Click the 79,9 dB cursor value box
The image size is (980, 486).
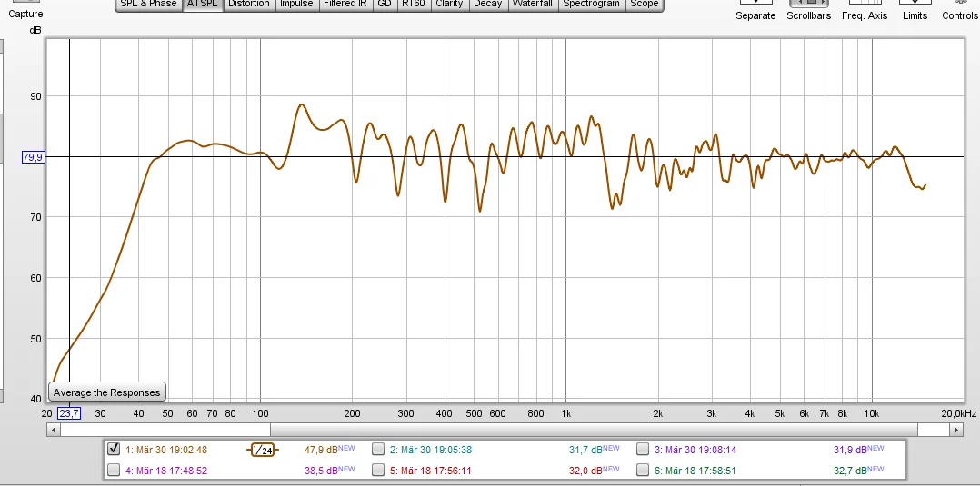(33, 157)
